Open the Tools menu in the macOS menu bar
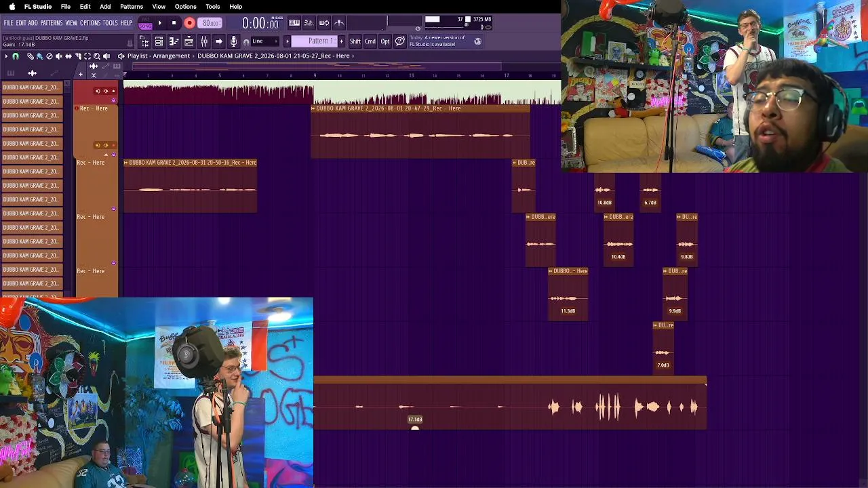 click(x=213, y=7)
